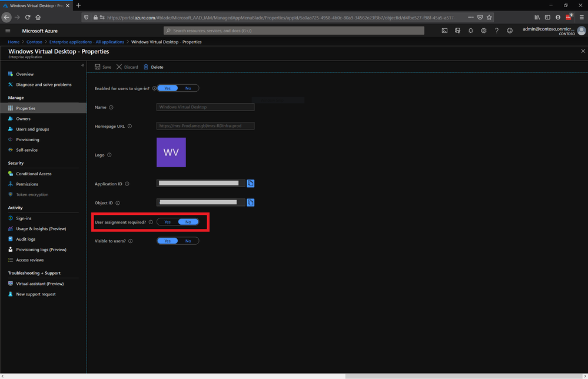Viewport: 588px width, 379px height.
Task: Open the admin account avatar menu
Action: 582,30
